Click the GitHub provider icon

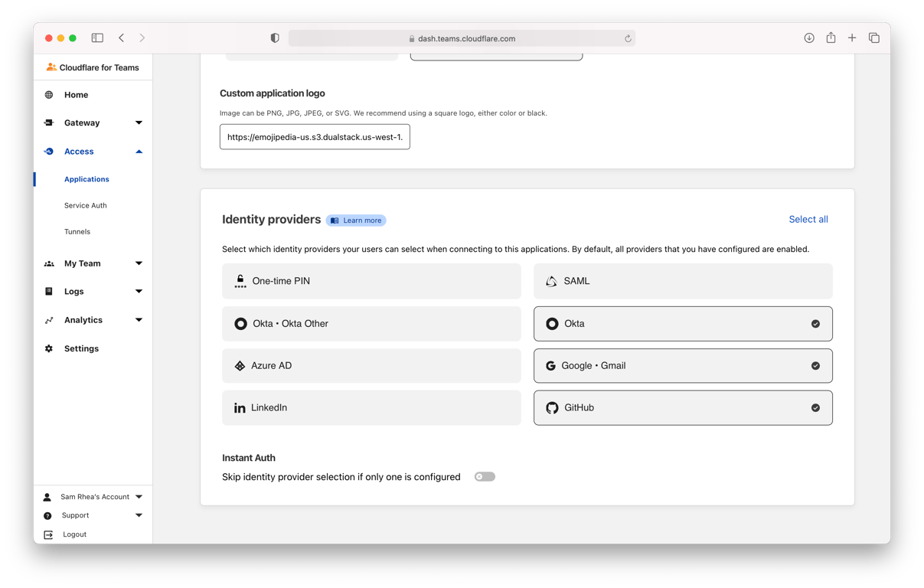(552, 407)
